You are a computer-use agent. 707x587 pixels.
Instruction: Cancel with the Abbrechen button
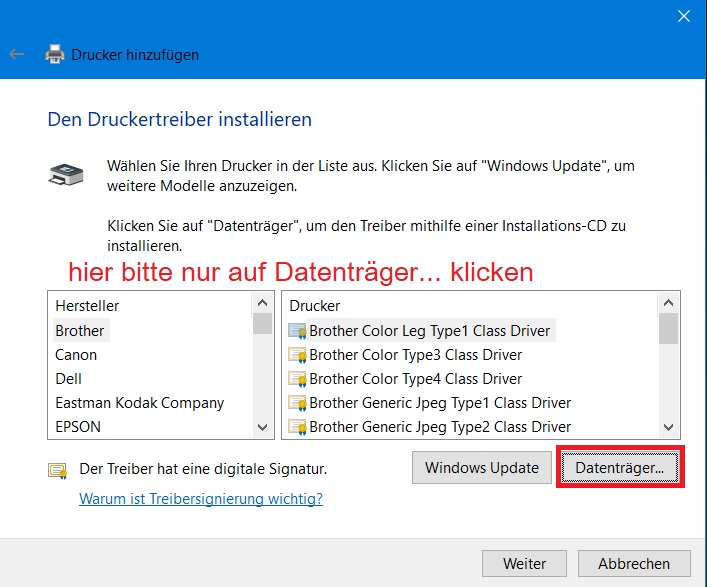pos(634,564)
